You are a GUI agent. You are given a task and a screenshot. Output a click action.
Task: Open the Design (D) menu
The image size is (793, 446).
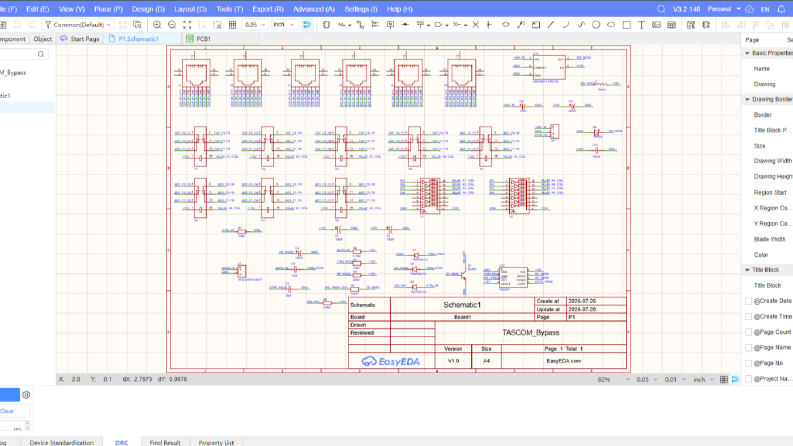point(148,9)
